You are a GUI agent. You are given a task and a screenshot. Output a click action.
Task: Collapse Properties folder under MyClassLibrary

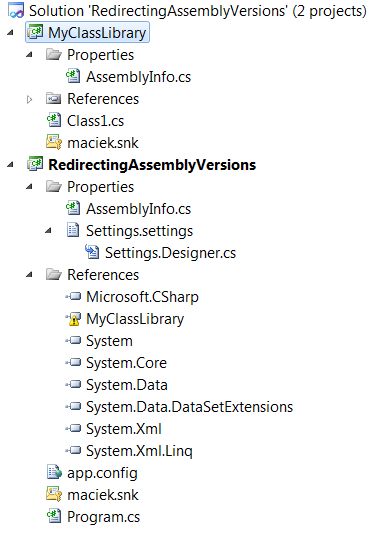click(x=30, y=55)
